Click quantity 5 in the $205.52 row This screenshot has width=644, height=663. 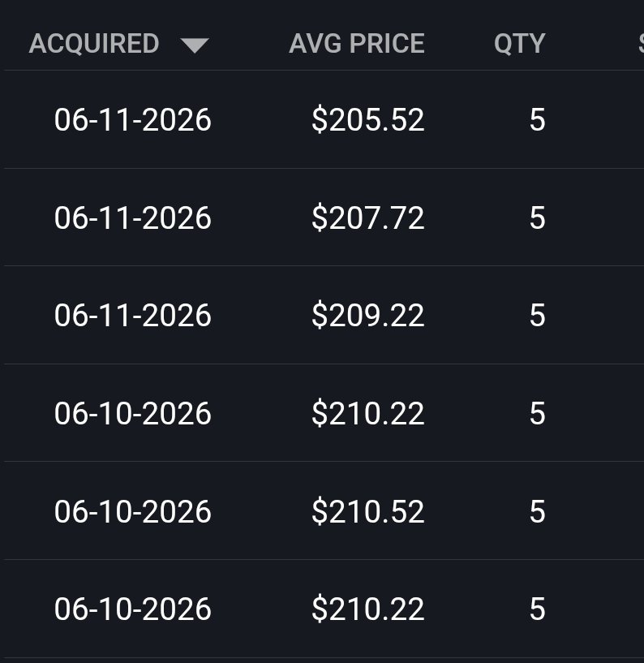tap(537, 119)
